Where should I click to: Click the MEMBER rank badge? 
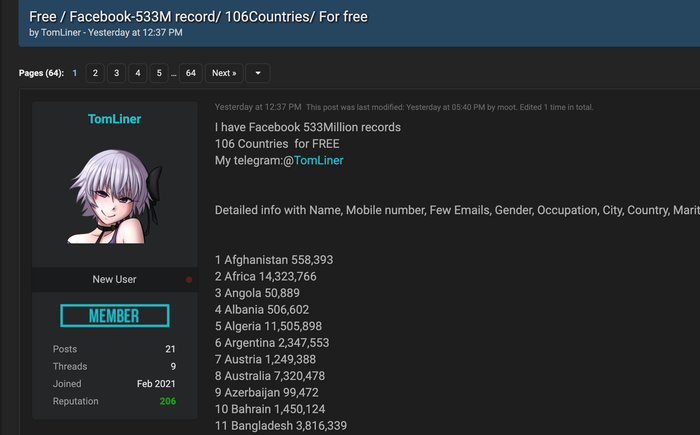tap(114, 316)
